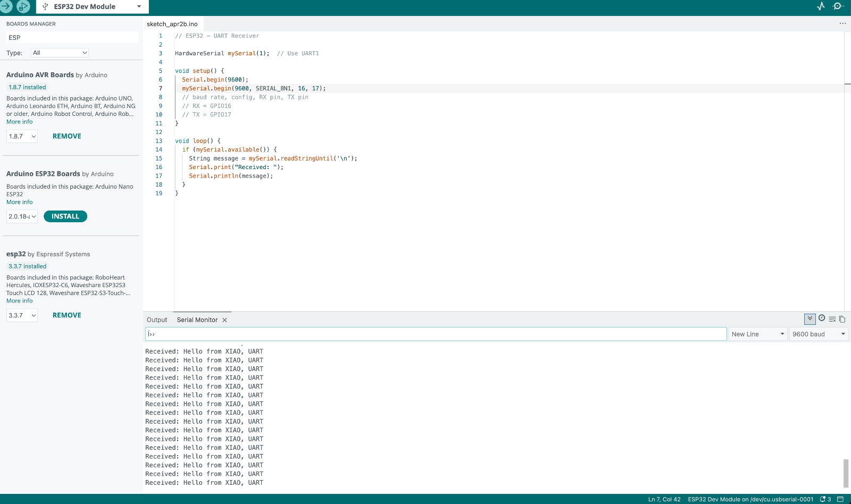851x504 pixels.
Task: Click the USB icon in the board selector
Action: click(x=45, y=6)
